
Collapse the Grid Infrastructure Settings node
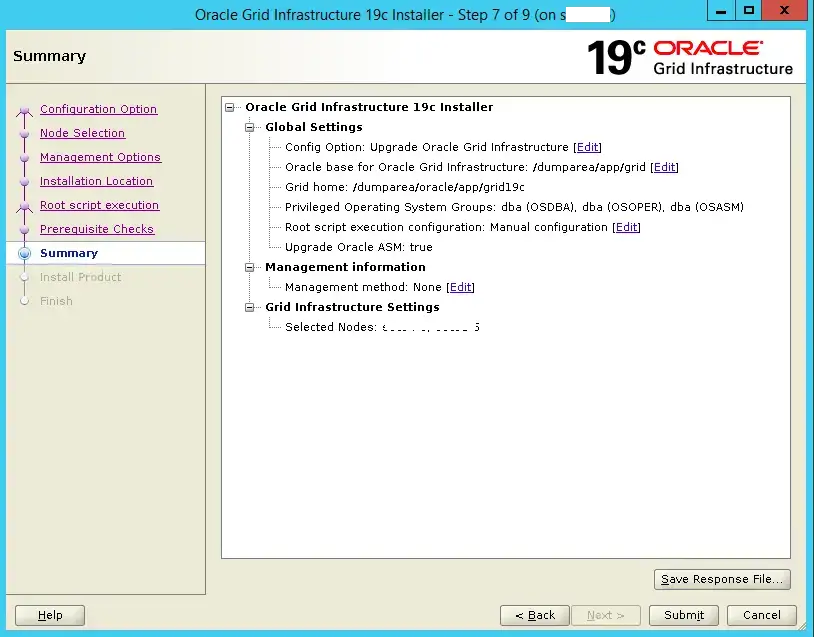click(x=250, y=307)
